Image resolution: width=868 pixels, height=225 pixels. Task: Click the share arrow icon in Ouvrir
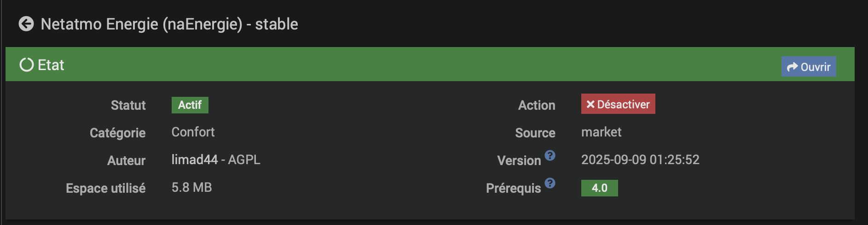click(x=792, y=67)
